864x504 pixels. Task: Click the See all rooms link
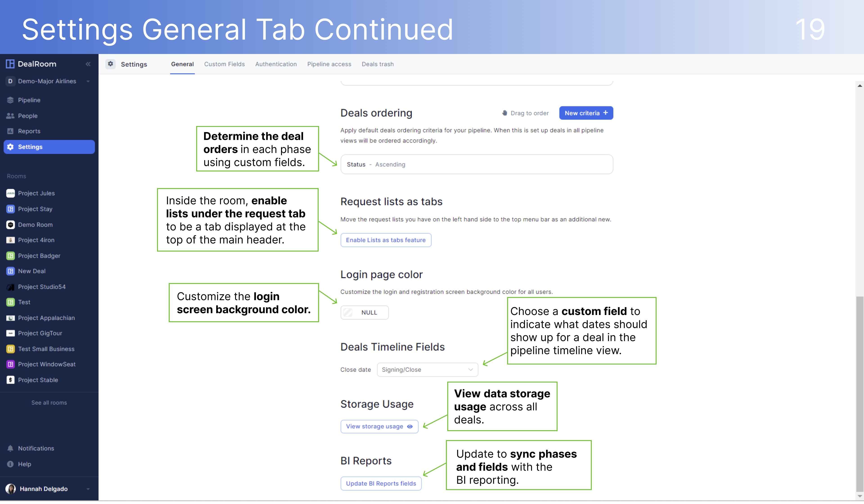click(x=49, y=403)
